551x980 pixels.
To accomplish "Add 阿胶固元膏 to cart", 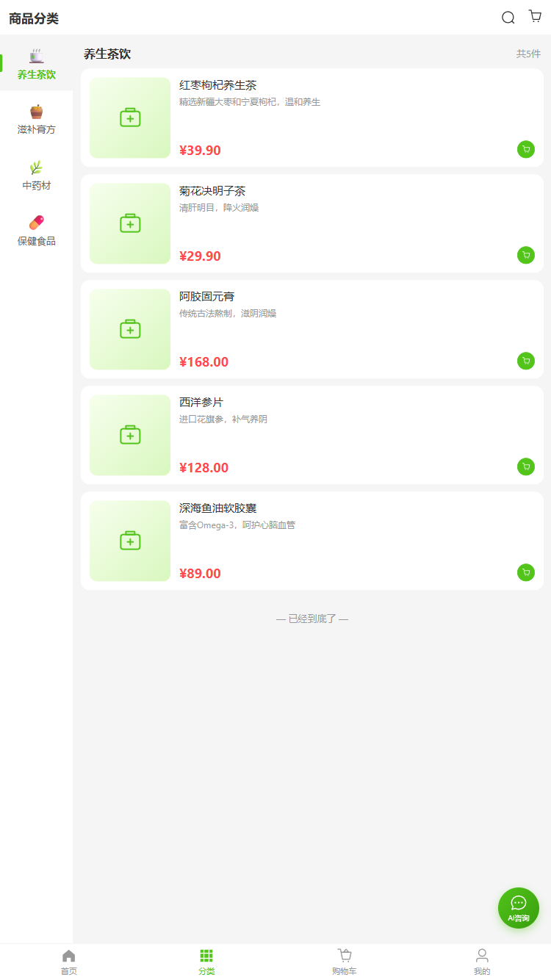I will point(525,361).
